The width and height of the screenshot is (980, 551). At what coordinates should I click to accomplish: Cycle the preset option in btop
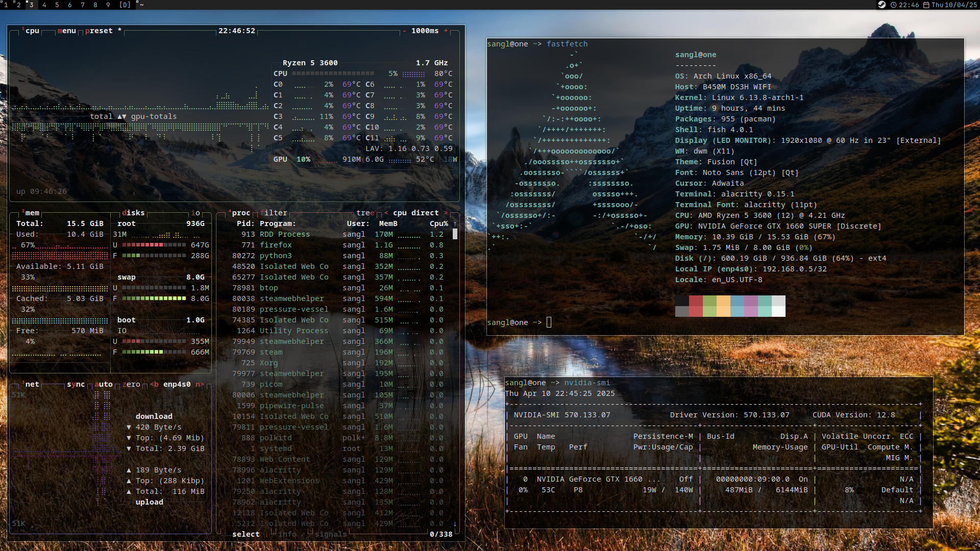[104, 31]
